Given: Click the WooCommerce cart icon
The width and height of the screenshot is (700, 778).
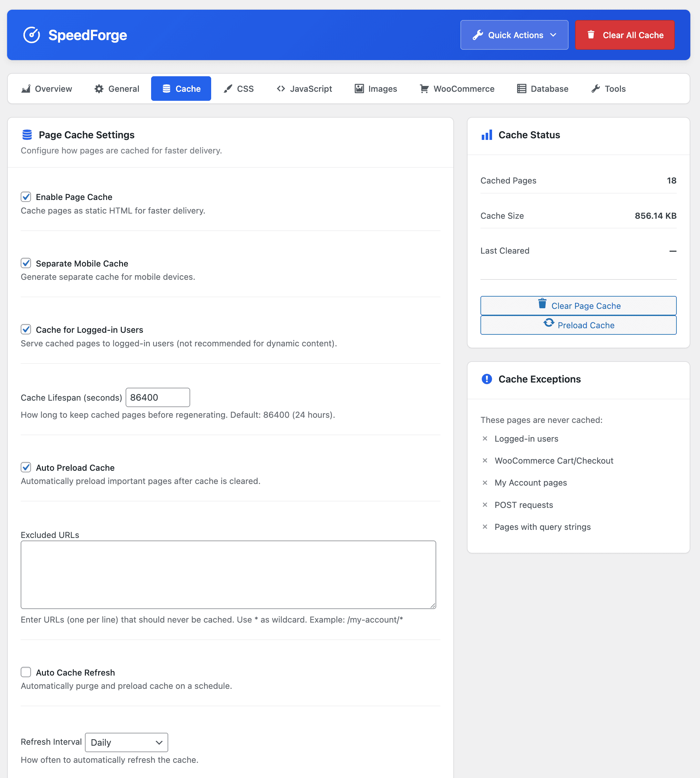Looking at the screenshot, I should tap(424, 89).
